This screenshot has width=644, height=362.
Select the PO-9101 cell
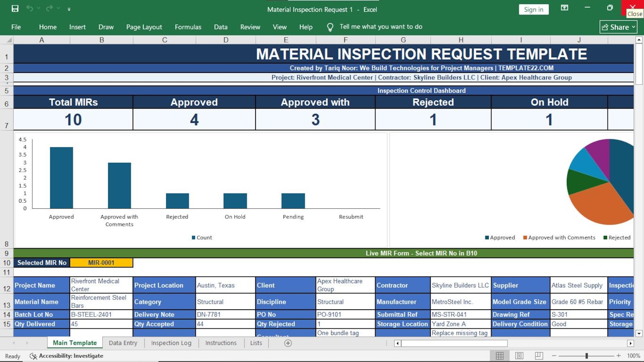346,315
